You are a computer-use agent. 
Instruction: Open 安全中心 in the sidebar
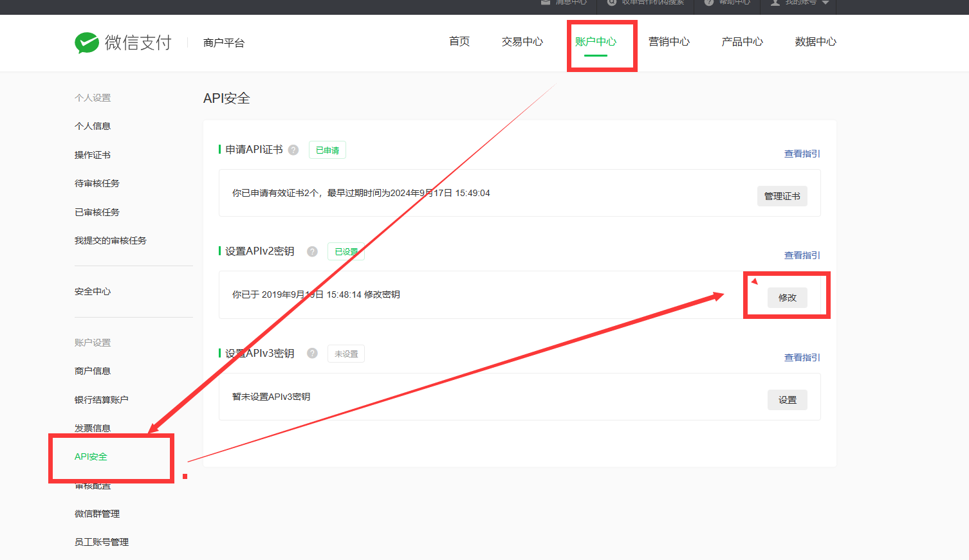[x=93, y=291]
